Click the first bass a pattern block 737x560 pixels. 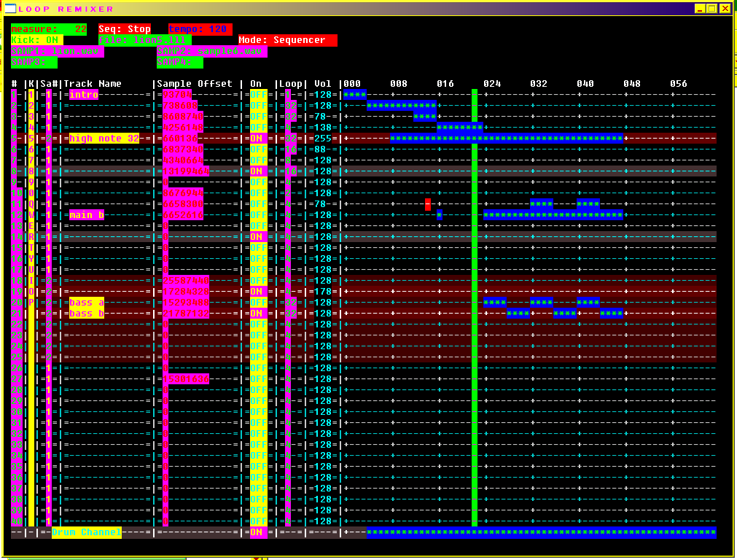click(494, 303)
